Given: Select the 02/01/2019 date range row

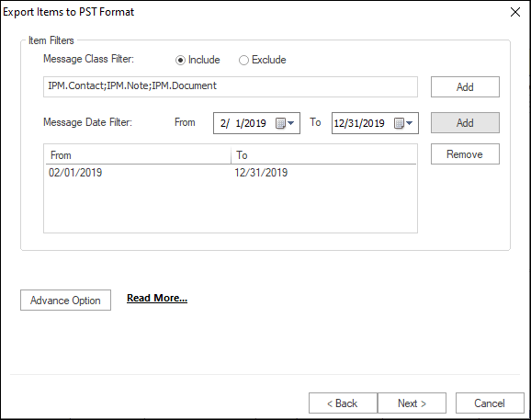Looking at the screenshot, I should click(231, 173).
